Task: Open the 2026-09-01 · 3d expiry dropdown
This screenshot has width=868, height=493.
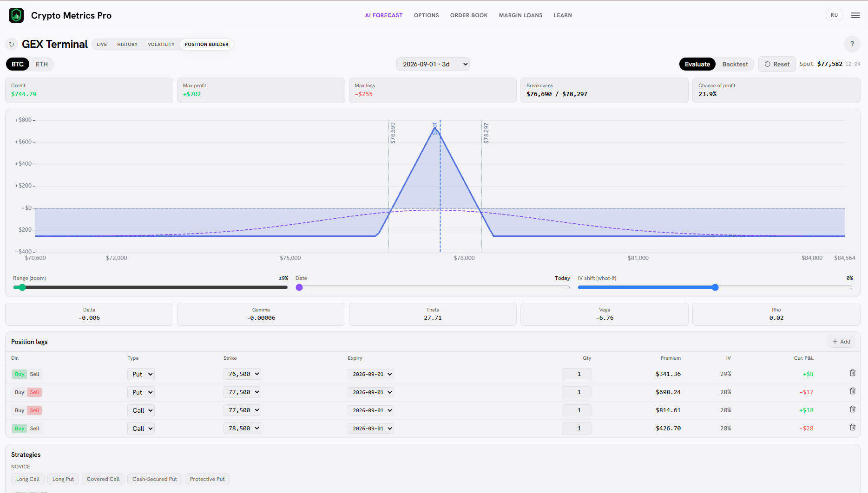Action: 433,64
